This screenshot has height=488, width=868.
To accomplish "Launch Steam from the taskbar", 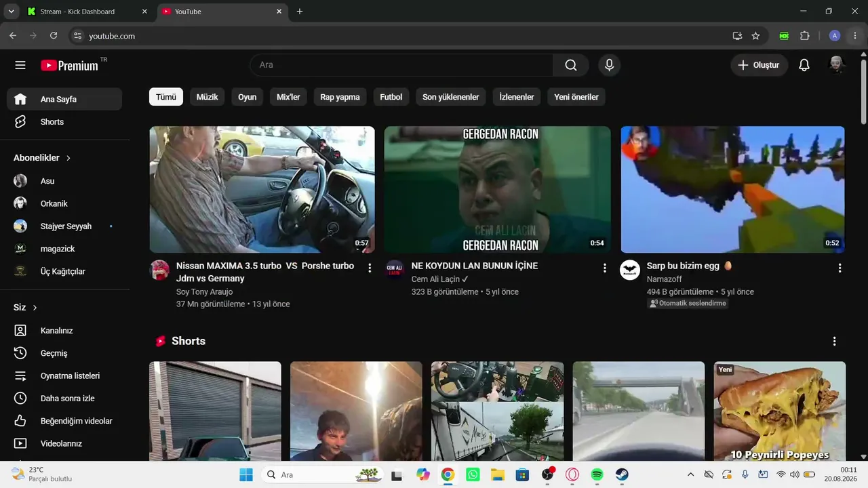I will pyautogui.click(x=622, y=474).
